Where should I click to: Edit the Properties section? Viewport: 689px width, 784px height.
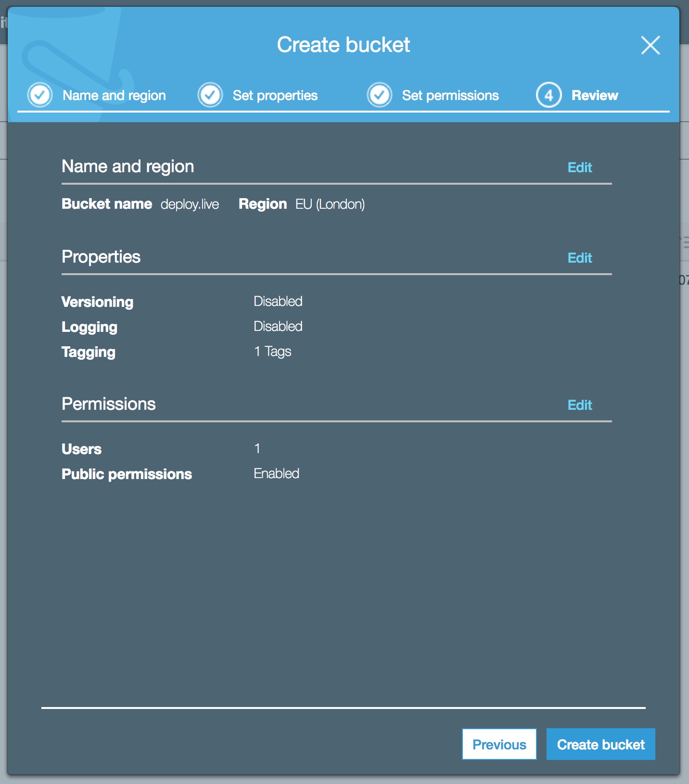coord(579,258)
